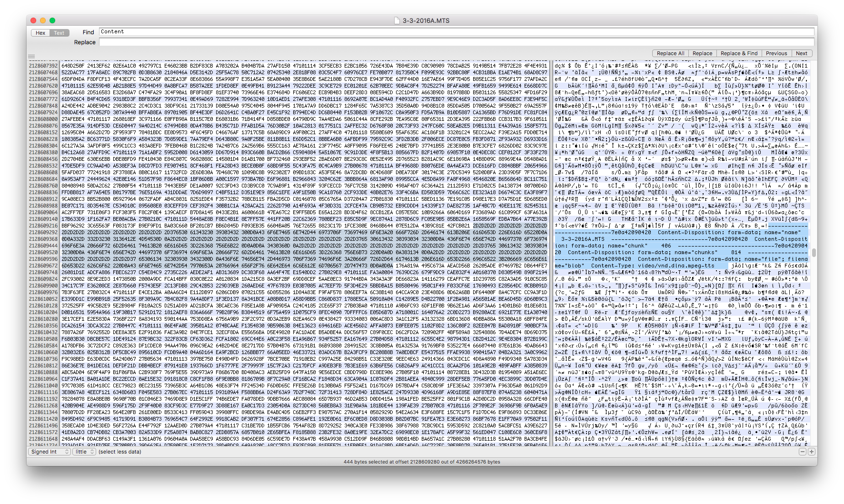Image resolution: width=844 pixels, height=504 pixels.
Task: Click the empty Replace input field
Action: [457, 42]
